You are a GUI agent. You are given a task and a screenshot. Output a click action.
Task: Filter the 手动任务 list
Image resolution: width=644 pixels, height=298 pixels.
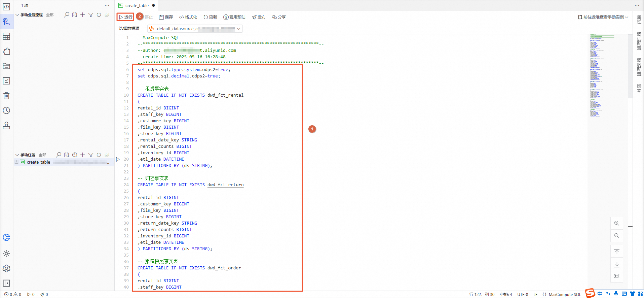91,155
